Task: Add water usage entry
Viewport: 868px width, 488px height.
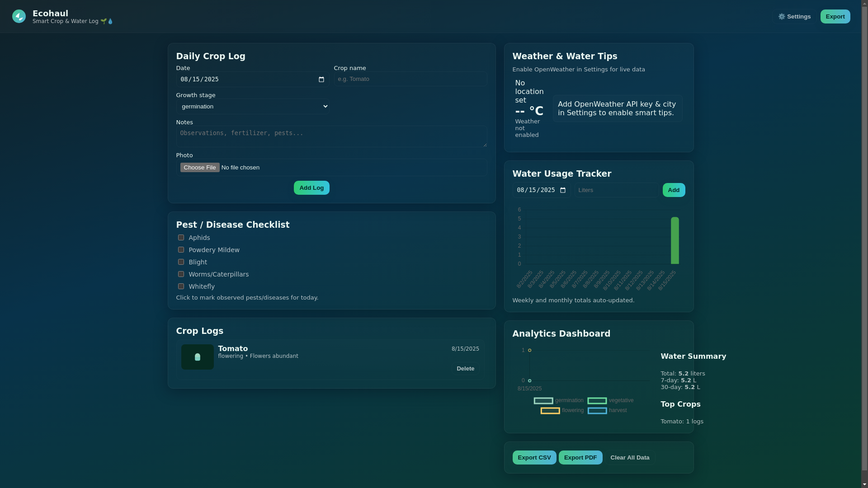Action: (x=674, y=190)
